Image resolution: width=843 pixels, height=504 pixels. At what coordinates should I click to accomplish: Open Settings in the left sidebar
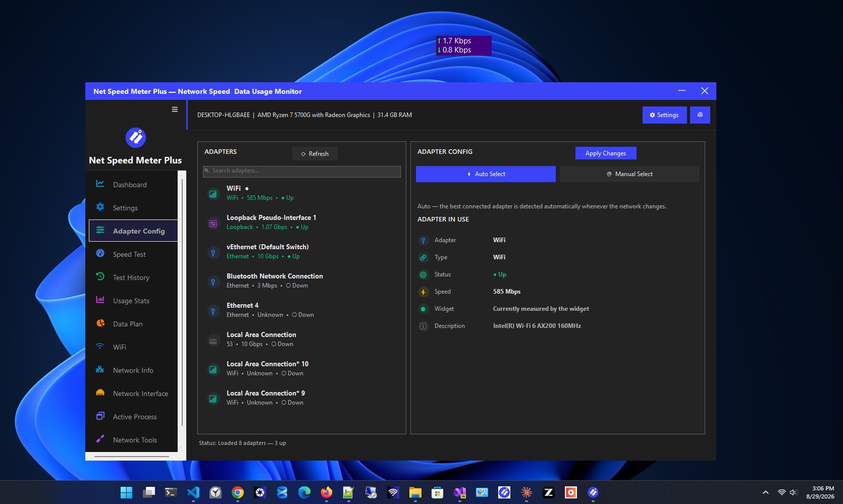133,208
